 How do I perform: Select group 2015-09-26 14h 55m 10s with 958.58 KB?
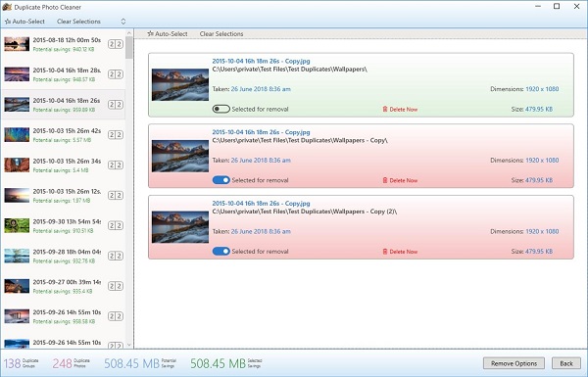click(63, 316)
